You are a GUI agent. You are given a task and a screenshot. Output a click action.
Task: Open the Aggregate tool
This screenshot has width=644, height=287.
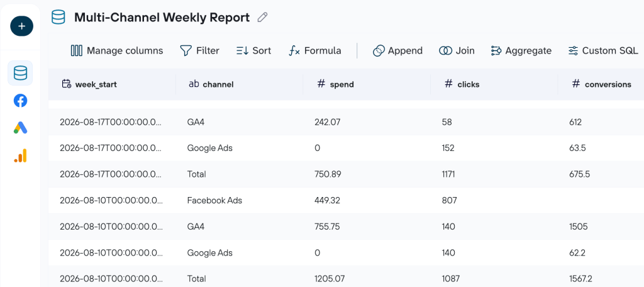coord(521,50)
